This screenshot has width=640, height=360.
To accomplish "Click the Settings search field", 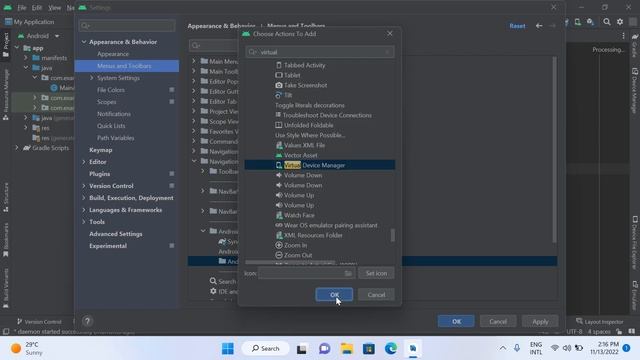I will 127,26.
